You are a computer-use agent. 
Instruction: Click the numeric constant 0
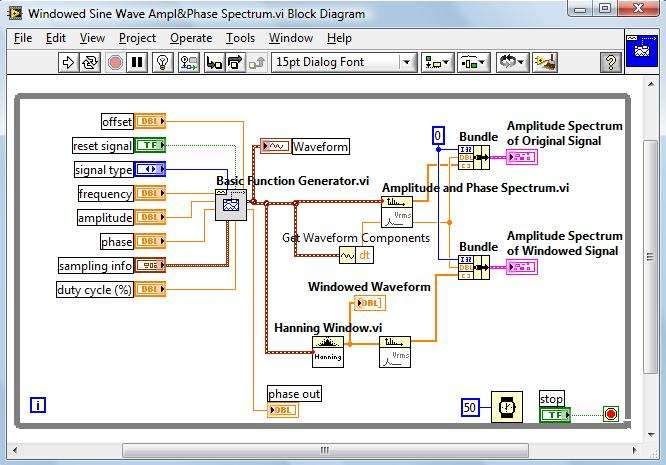click(438, 136)
